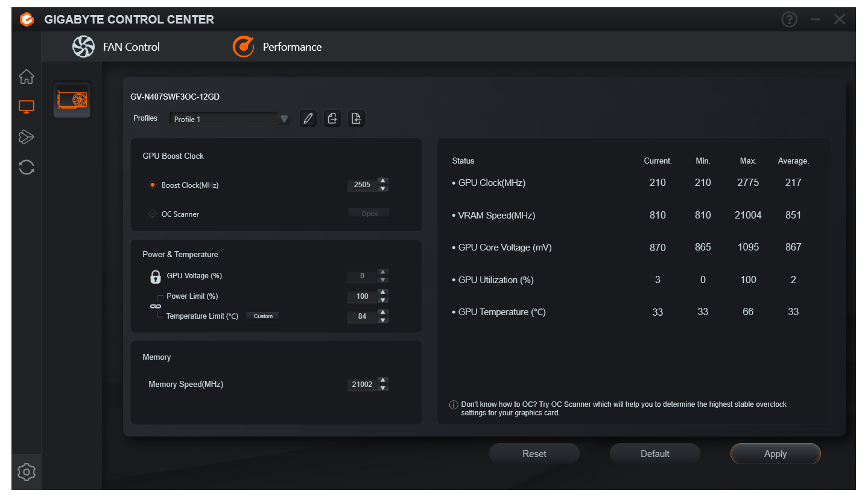
Task: Click the Current. column header
Action: pos(657,161)
